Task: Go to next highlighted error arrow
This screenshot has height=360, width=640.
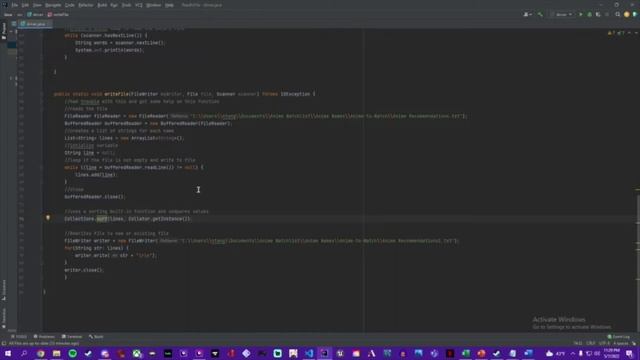Action: pos(636,33)
